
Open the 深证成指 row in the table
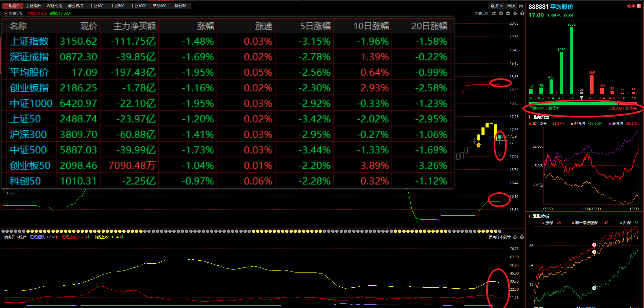click(x=228, y=57)
